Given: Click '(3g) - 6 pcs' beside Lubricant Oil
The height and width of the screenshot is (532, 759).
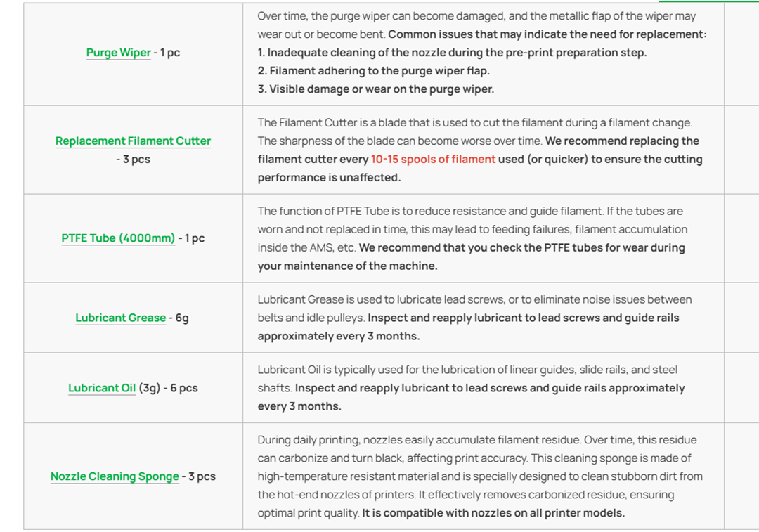Looking at the screenshot, I should [169, 388].
